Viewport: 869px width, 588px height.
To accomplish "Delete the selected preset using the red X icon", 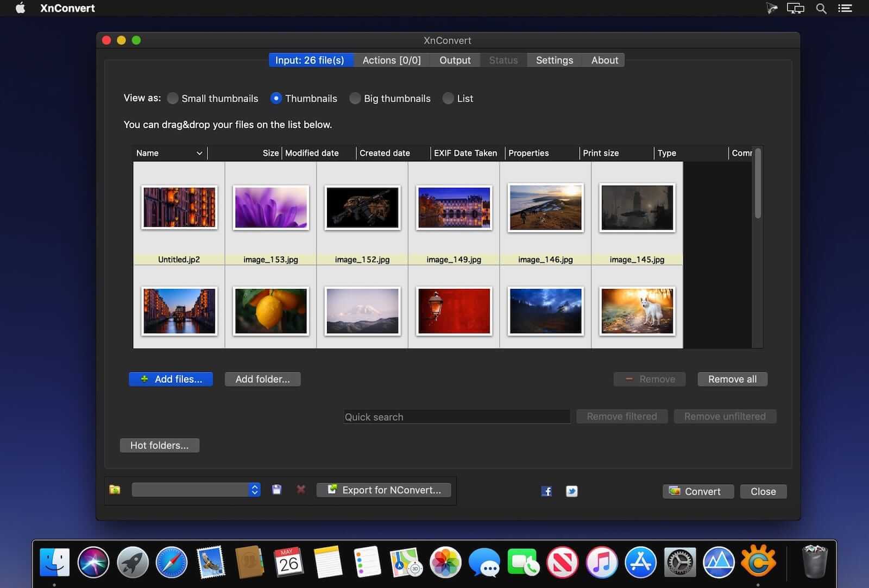I will point(300,489).
